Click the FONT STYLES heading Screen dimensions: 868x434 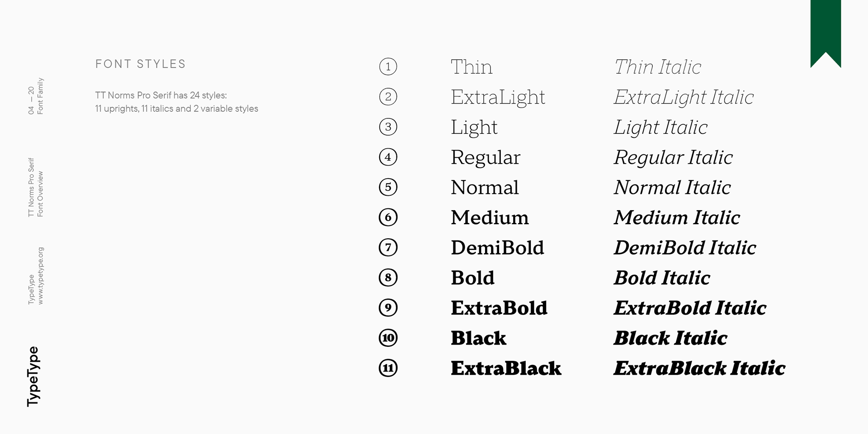(x=141, y=64)
